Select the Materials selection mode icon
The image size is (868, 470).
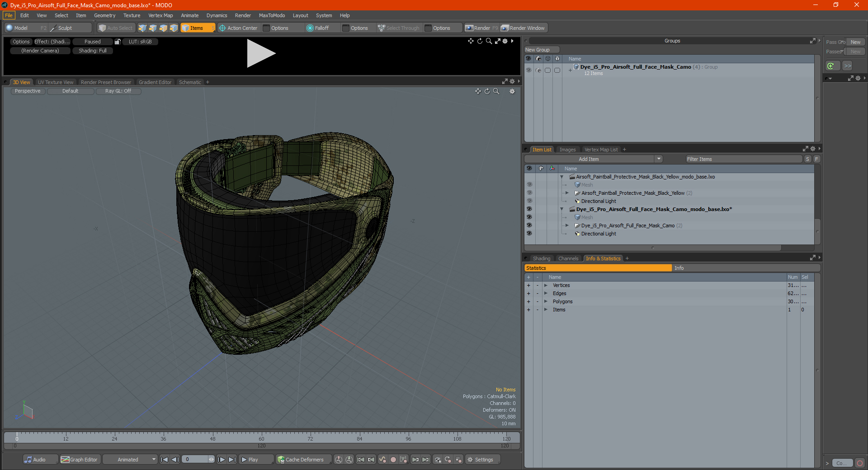(174, 28)
